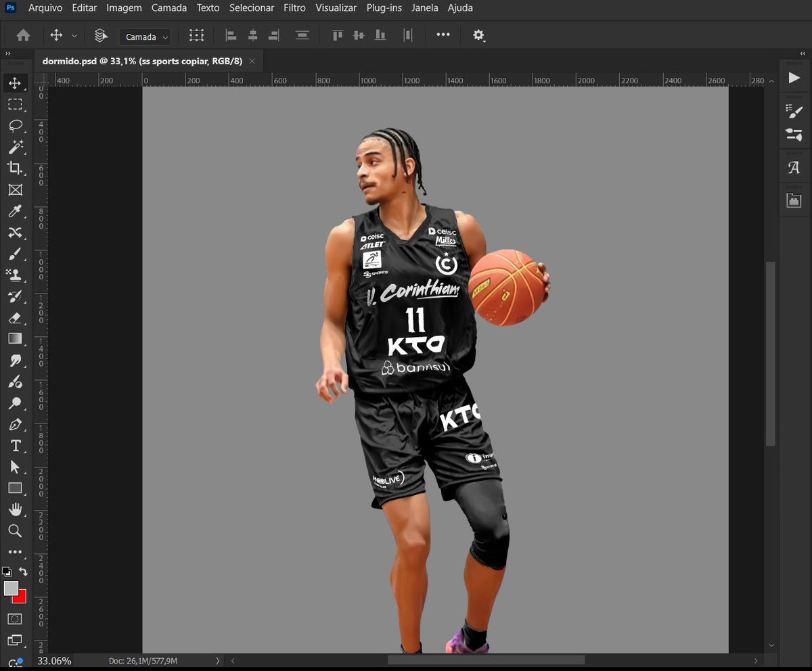The image size is (812, 671).
Task: Align vertical centers in options bar
Action: [359, 35]
